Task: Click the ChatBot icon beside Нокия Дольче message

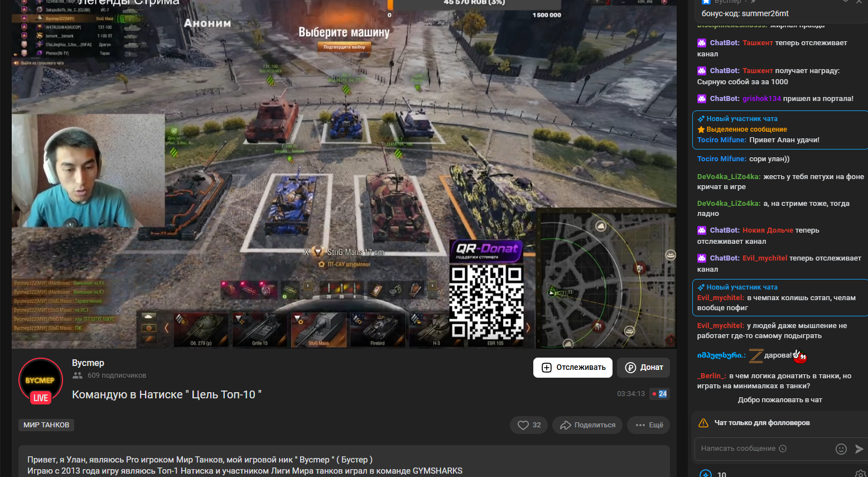Action: pos(702,230)
